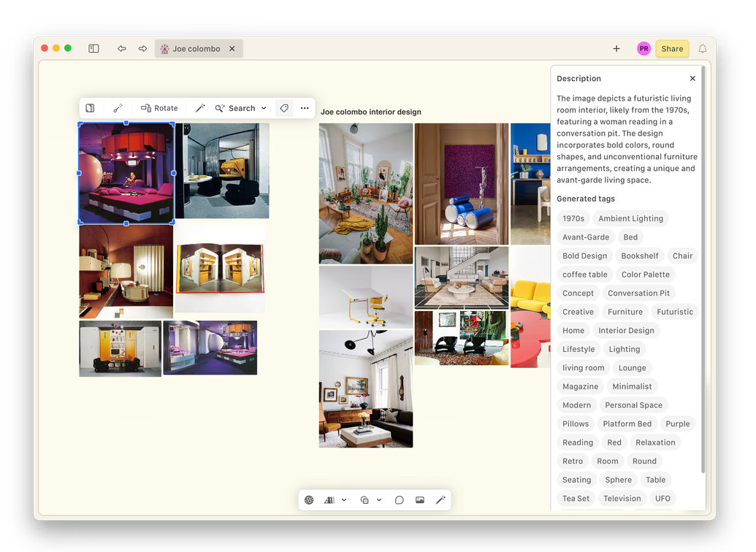Viewport: 756px width, 552px height.
Task: Select the text tool in bottom toolbar
Action: coord(329,500)
